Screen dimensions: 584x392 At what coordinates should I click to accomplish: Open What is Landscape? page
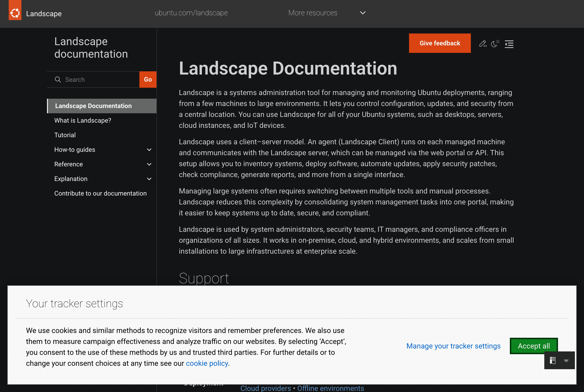coord(83,121)
